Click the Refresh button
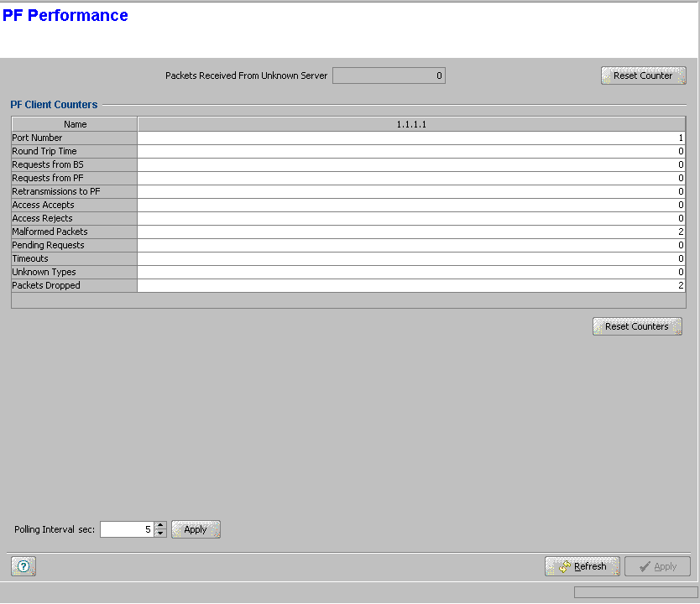This screenshot has width=700, height=604. [582, 566]
